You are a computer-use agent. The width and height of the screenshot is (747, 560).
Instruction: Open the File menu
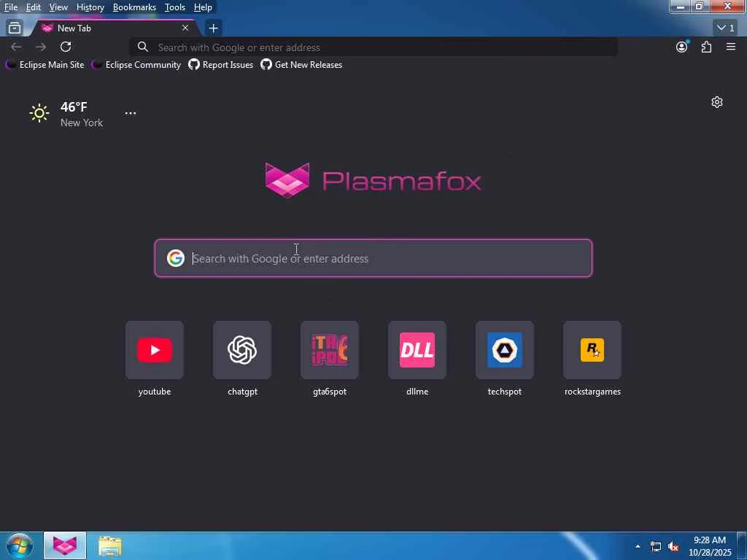coord(11,7)
